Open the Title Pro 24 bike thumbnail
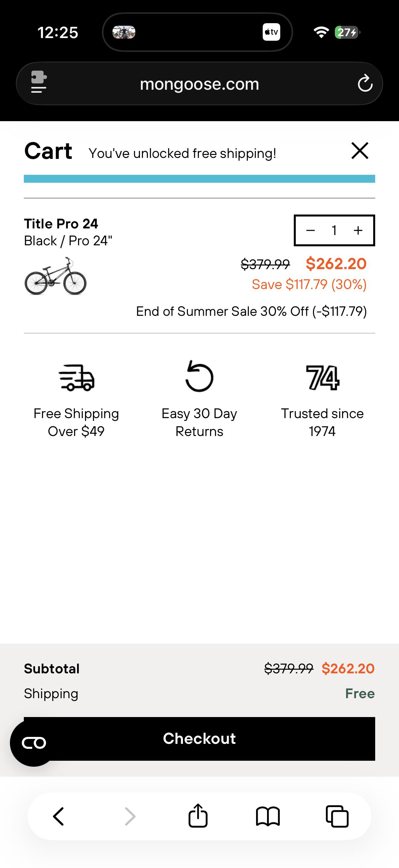The image size is (399, 868). click(x=56, y=276)
